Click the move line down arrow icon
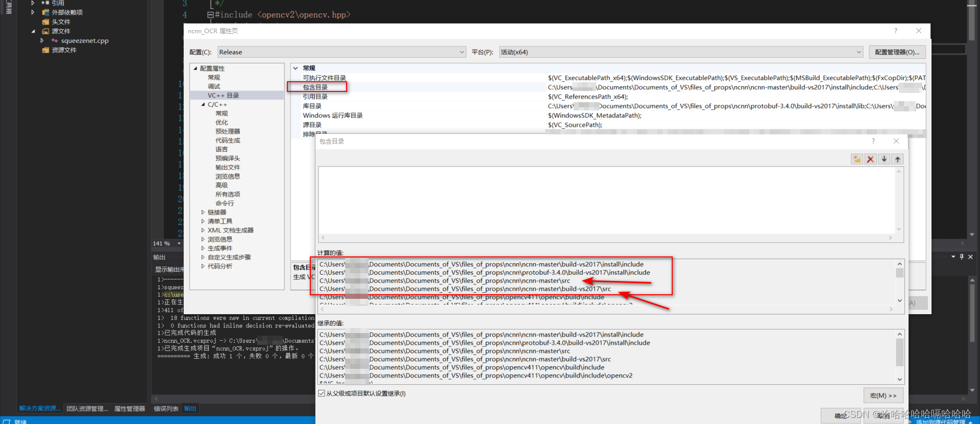The height and width of the screenshot is (424, 980). coord(884,159)
